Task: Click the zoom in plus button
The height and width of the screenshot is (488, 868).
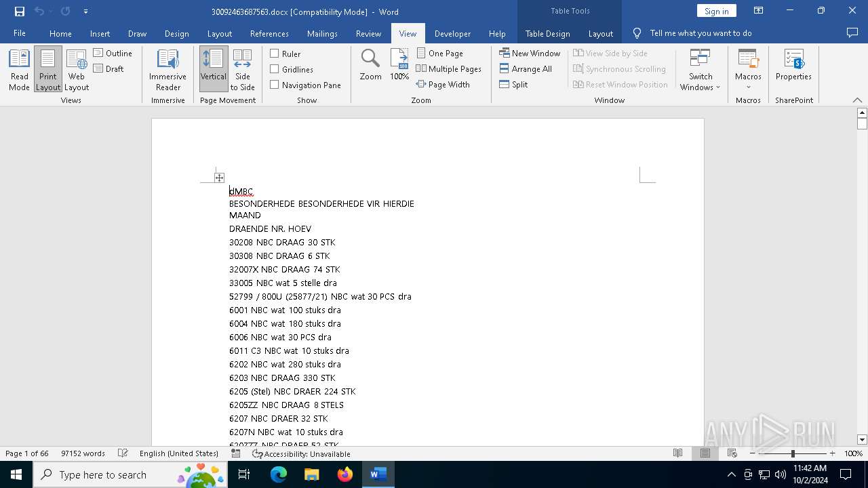Action: click(832, 453)
